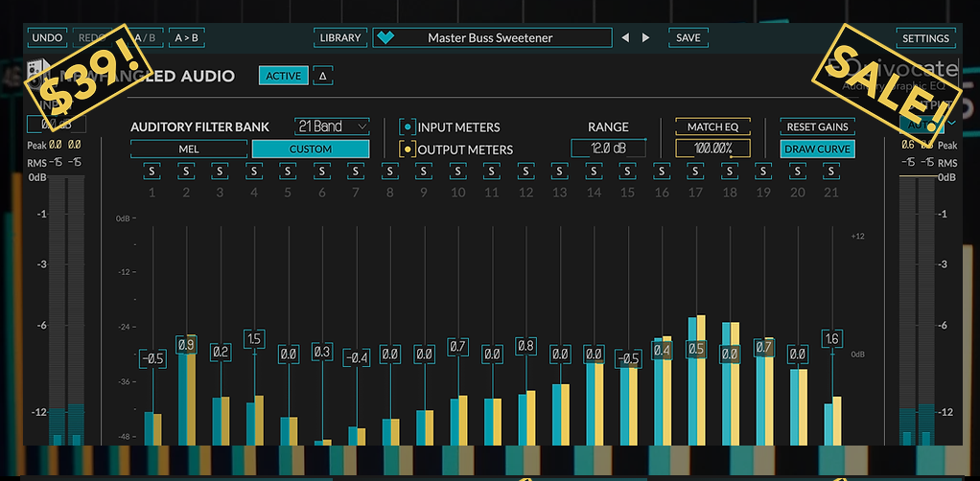
Task: Click the SAVE button
Action: click(x=688, y=38)
